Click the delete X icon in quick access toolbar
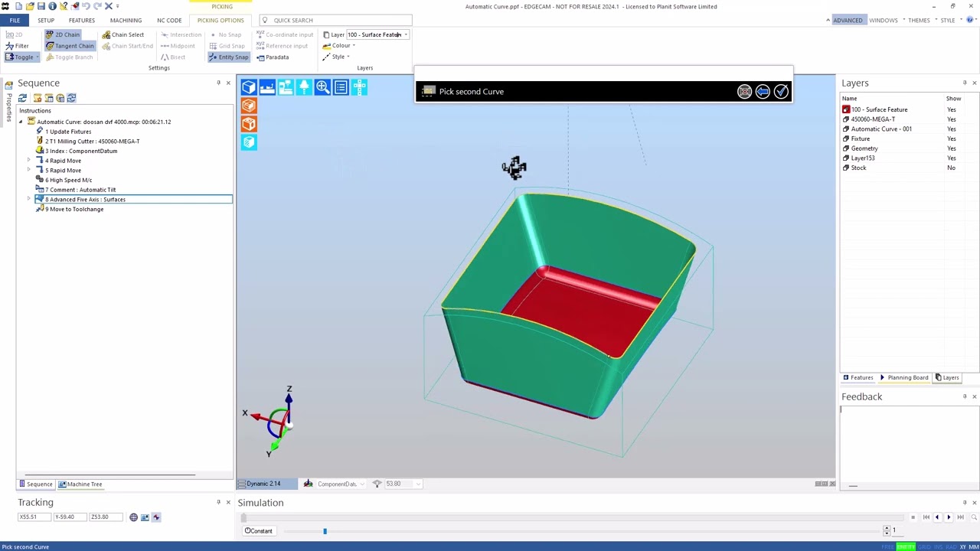Screen dimensions: 980x551 click(x=108, y=6)
